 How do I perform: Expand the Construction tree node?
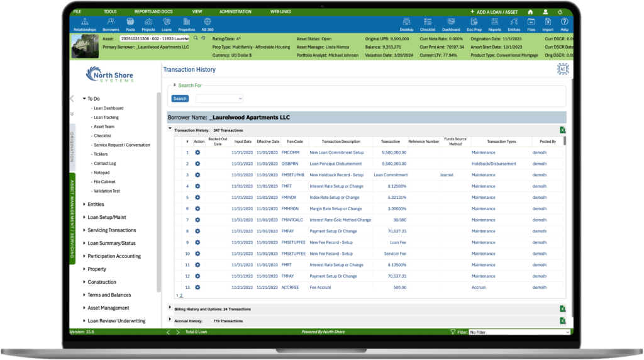pyautogui.click(x=84, y=282)
